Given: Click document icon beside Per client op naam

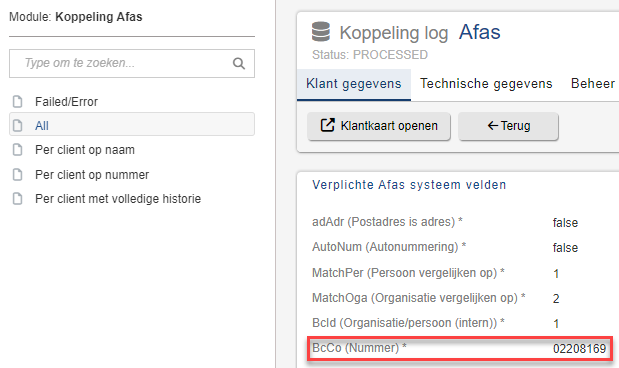Looking at the screenshot, I should (x=18, y=150).
